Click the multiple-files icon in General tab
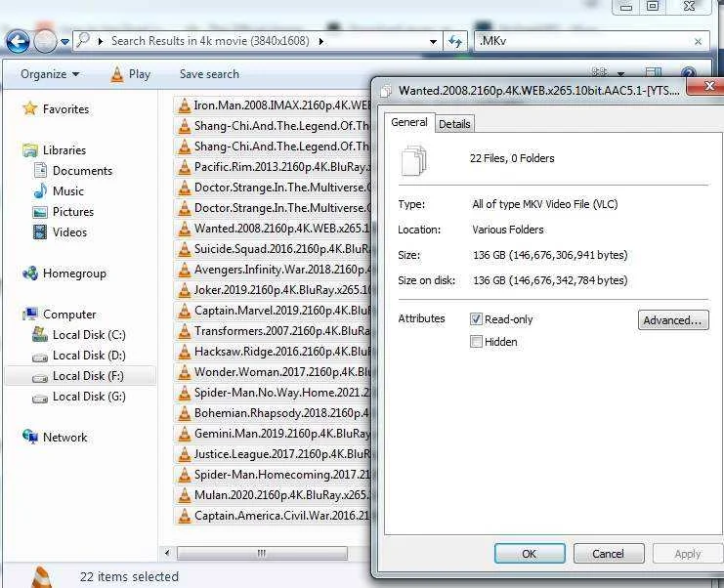This screenshot has width=724, height=588. coord(413,160)
